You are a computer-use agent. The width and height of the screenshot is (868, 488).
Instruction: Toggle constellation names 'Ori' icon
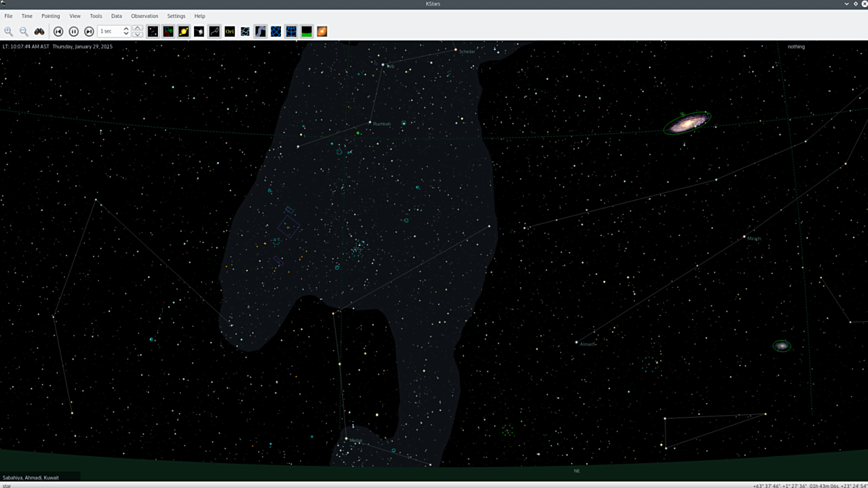pos(230,31)
